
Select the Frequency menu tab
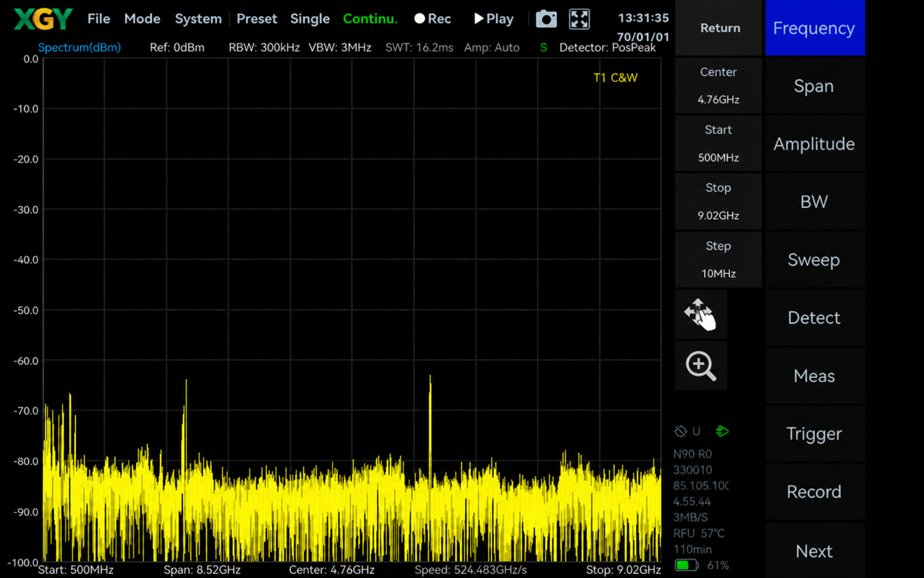tap(814, 28)
